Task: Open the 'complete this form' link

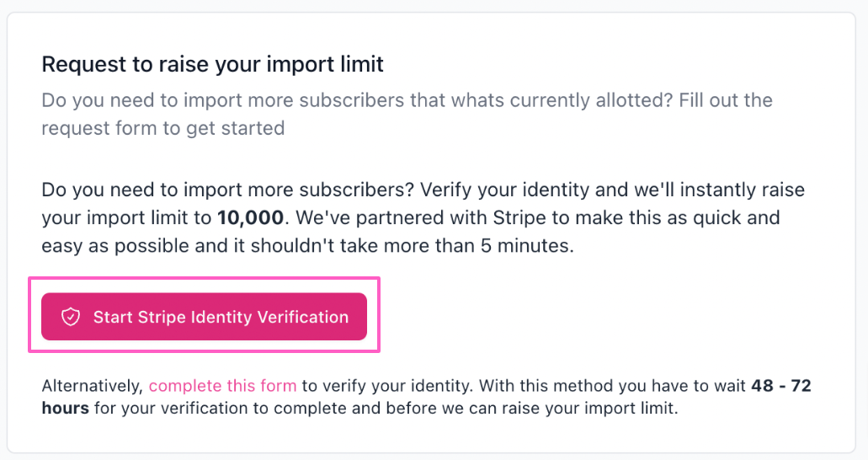Action: [222, 386]
